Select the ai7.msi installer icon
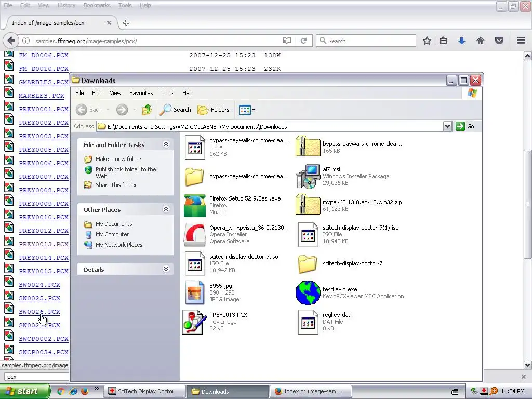This screenshot has width=532, height=399. pyautogui.click(x=308, y=176)
